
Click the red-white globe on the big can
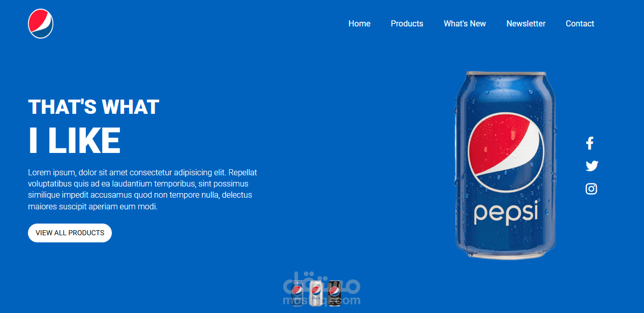pyautogui.click(x=506, y=152)
